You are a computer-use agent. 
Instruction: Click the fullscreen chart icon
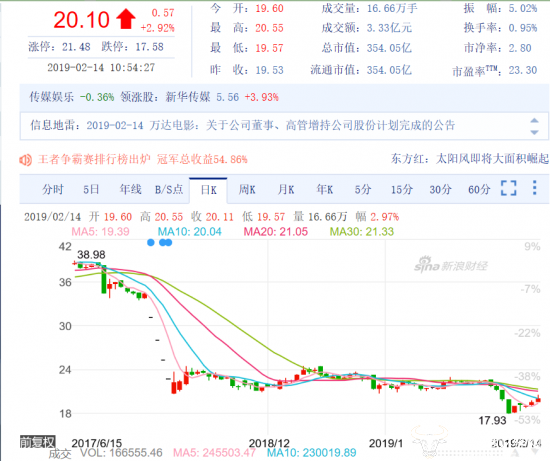tap(508, 188)
